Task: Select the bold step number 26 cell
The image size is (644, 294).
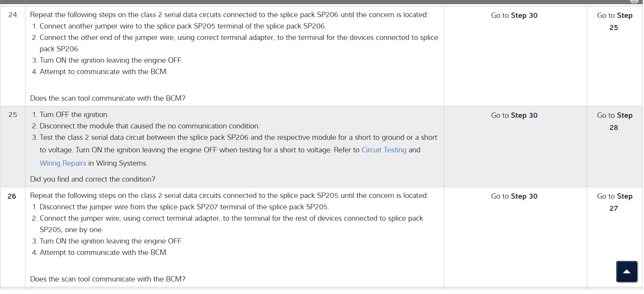Action: pos(12,196)
